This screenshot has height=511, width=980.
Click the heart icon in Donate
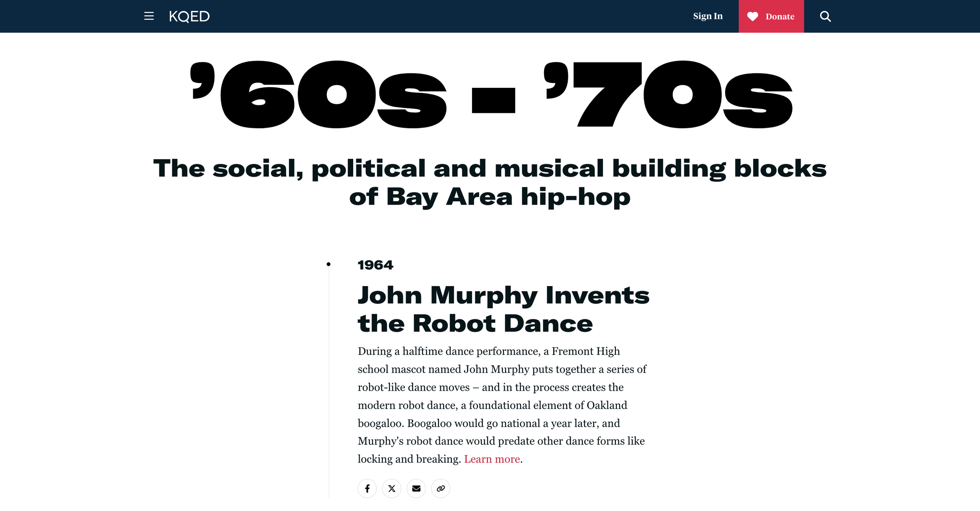point(752,16)
